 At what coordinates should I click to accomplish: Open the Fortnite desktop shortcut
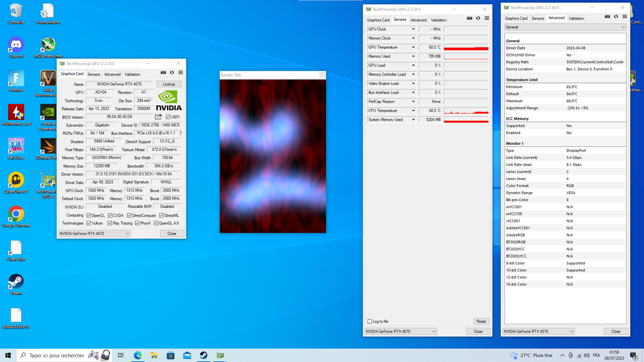point(16,81)
